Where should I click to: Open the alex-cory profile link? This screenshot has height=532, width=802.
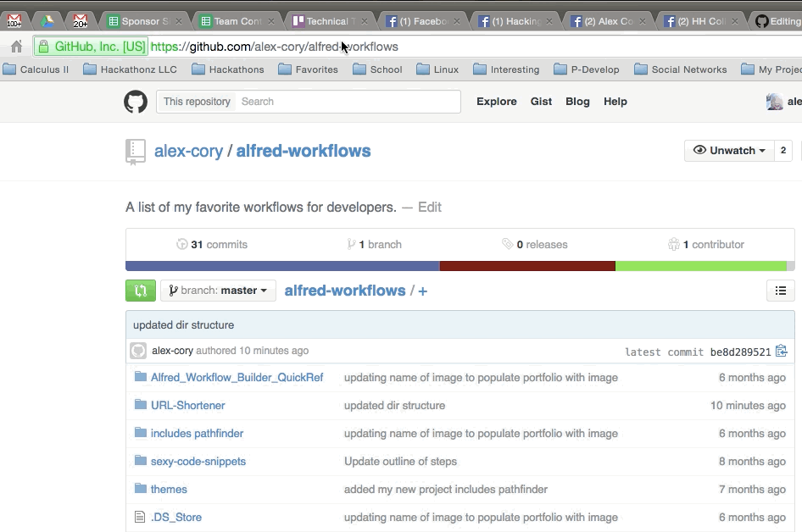pyautogui.click(x=189, y=152)
